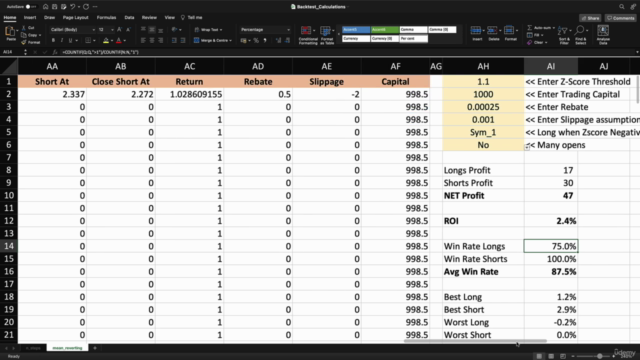
Task: Toggle align text right
Action: point(160,40)
